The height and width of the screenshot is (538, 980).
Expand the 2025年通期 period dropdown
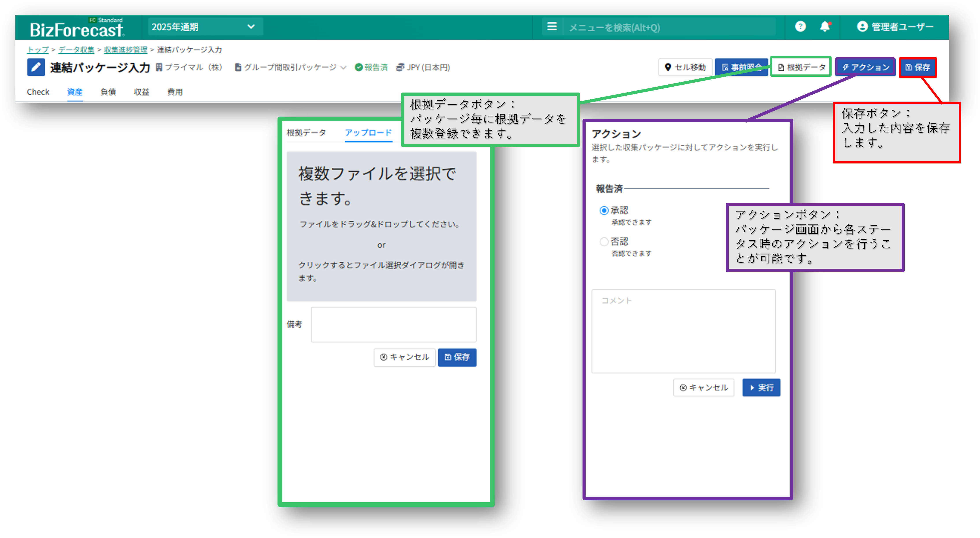pyautogui.click(x=205, y=27)
